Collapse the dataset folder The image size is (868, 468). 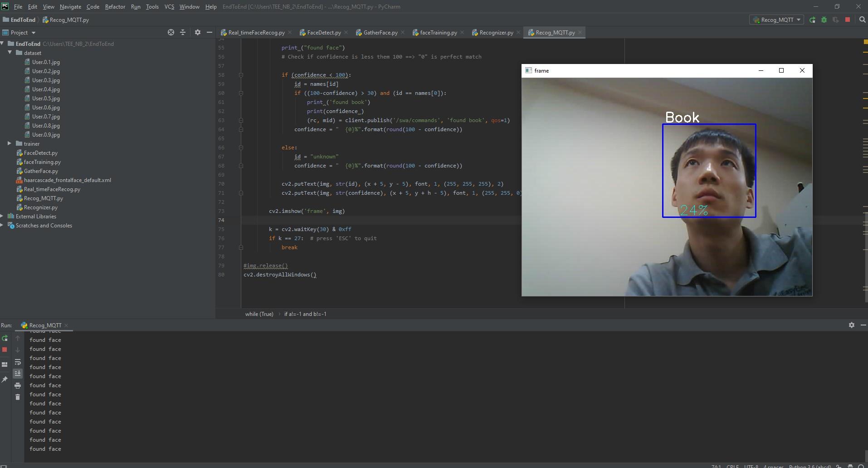pyautogui.click(x=10, y=53)
